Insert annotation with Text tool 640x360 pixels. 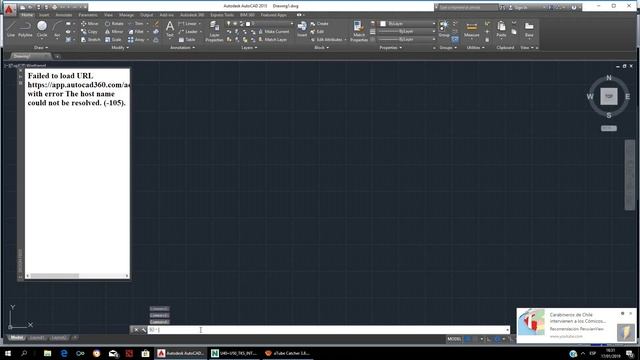pyautogui.click(x=170, y=29)
